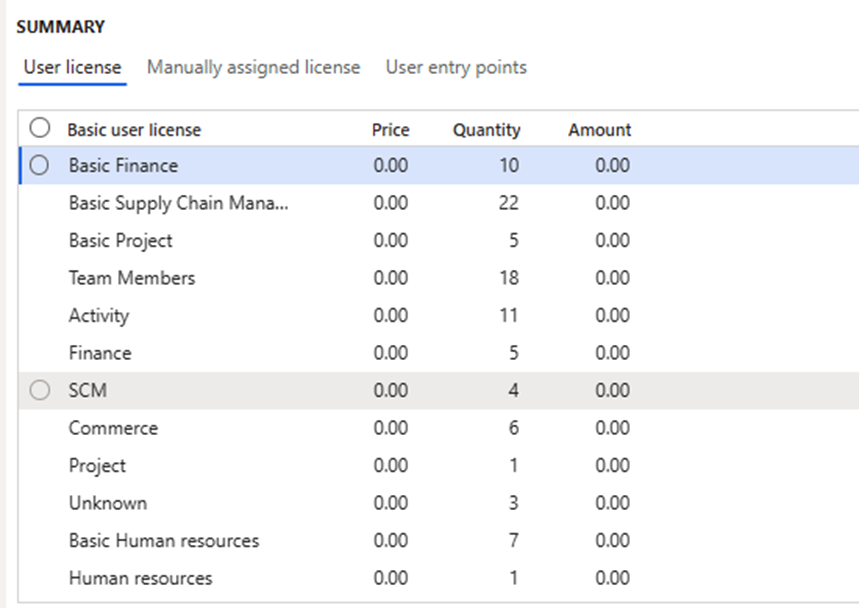Click the Finance license row
859x608 pixels.
(100, 353)
